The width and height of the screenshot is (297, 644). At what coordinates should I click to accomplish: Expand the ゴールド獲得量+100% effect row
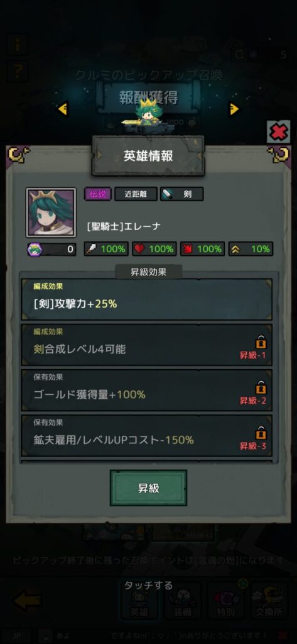pyautogui.click(x=147, y=390)
